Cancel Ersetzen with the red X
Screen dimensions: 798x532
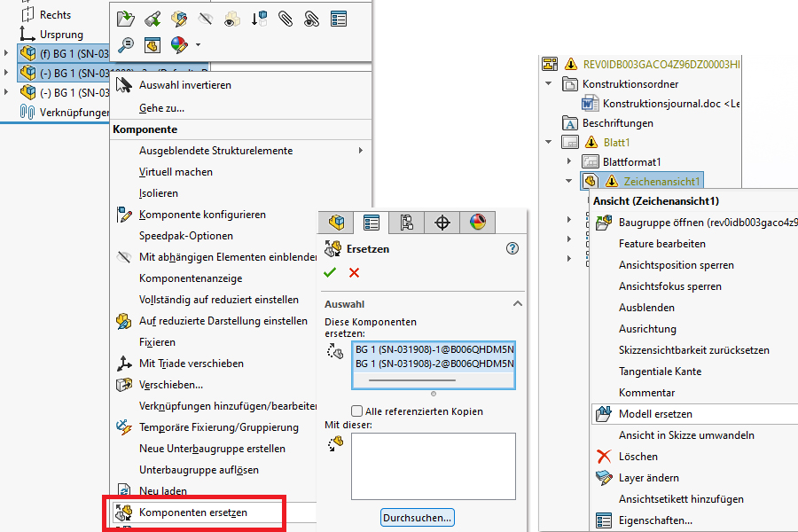[354, 273]
